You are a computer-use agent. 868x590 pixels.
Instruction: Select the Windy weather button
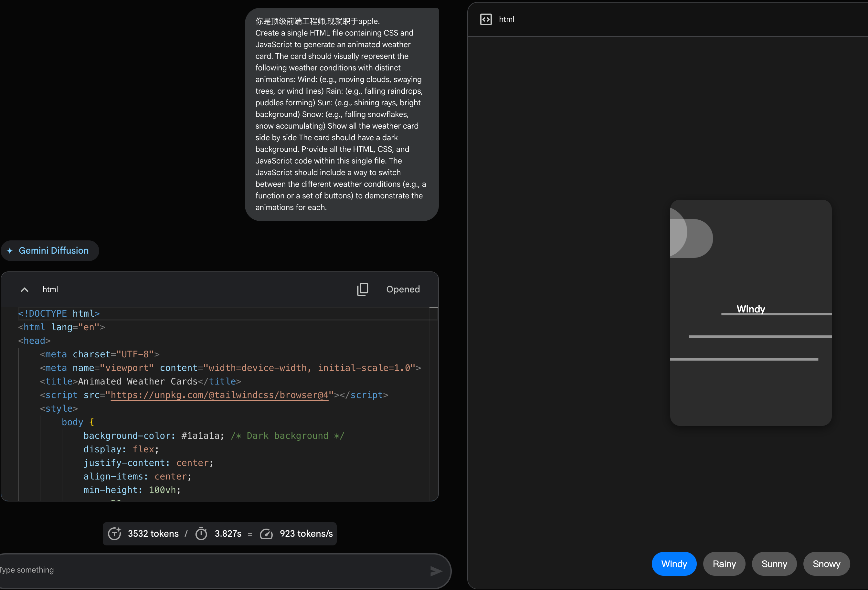[x=674, y=564]
